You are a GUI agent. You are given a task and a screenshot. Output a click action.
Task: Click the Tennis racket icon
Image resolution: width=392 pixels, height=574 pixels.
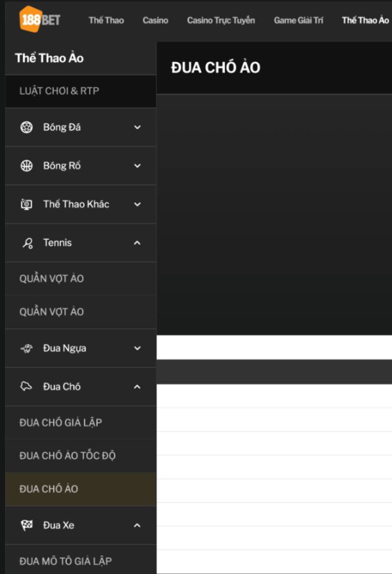27,243
